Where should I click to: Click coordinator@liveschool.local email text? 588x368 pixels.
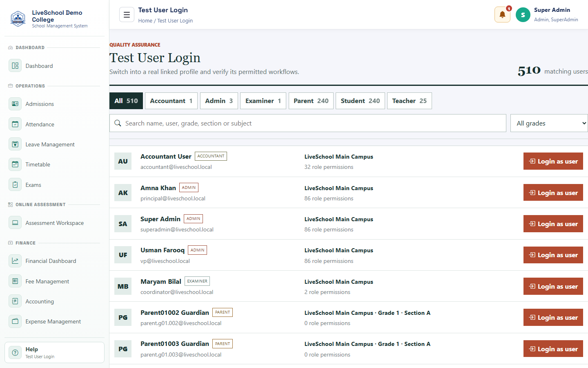[177, 292]
